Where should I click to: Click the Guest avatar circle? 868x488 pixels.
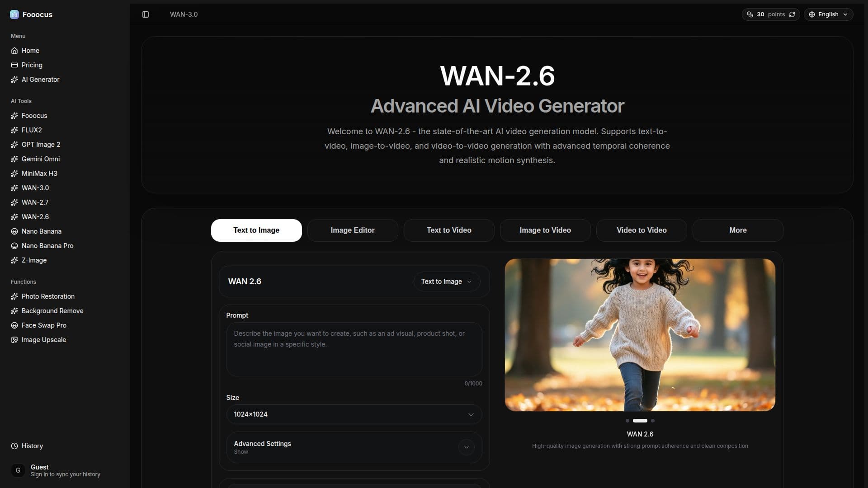pyautogui.click(x=18, y=470)
